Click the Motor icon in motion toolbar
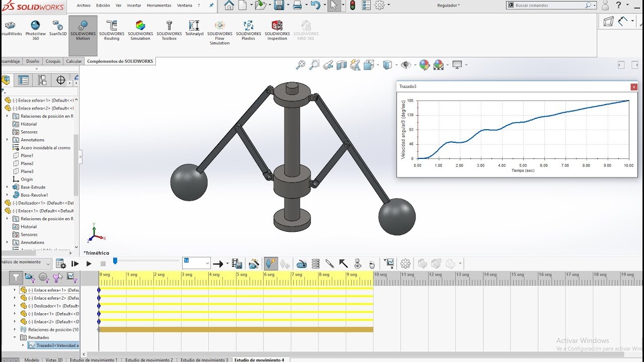Screen dimensions: 644x362 (x=302, y=263)
